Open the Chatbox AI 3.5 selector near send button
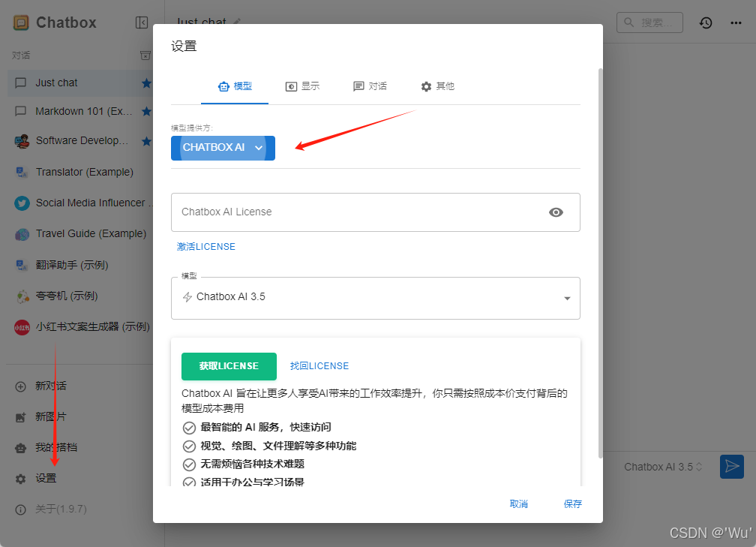Screen dimensions: 756x547 pyautogui.click(x=663, y=467)
